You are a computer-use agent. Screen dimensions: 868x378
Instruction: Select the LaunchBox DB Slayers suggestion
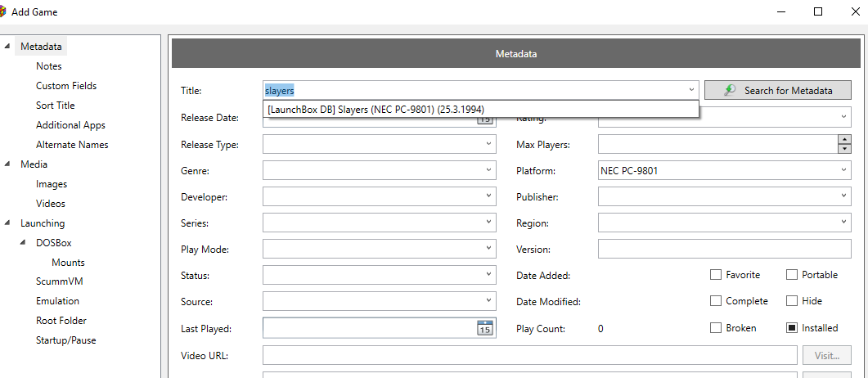point(480,109)
